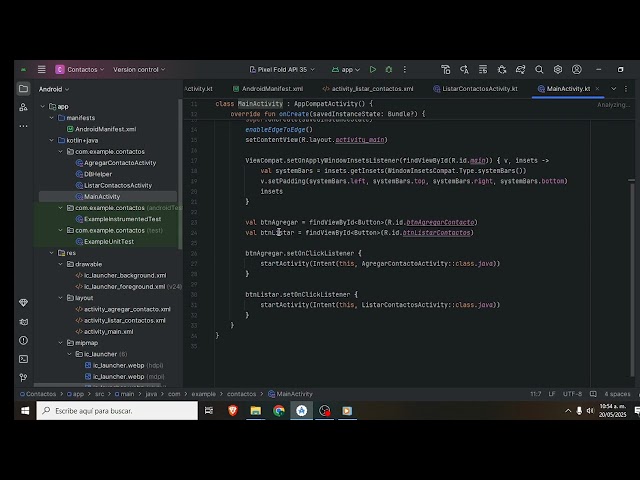Viewport: 640px width, 480px height.
Task: Click UTF-8 encoding in status bar
Action: point(572,394)
